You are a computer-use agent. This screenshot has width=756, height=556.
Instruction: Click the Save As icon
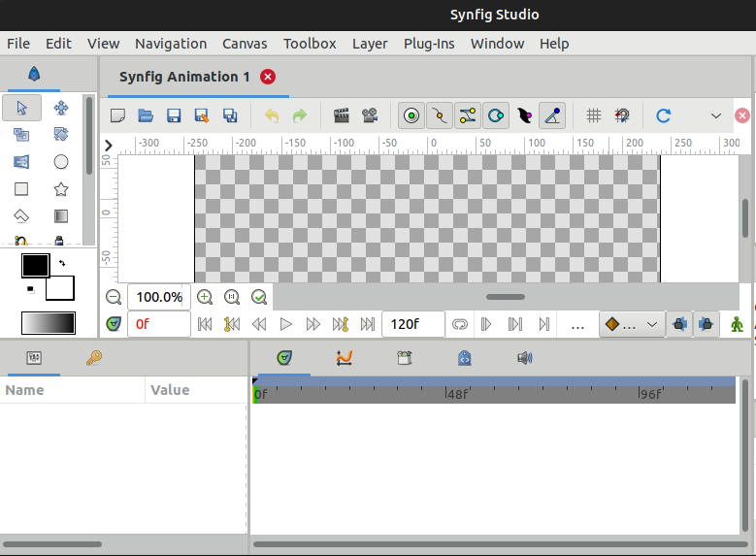(202, 115)
